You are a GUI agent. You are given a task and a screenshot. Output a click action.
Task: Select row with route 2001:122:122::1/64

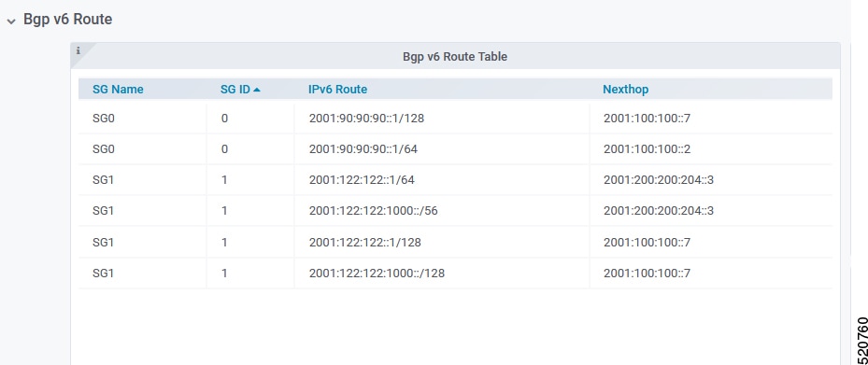pos(455,180)
